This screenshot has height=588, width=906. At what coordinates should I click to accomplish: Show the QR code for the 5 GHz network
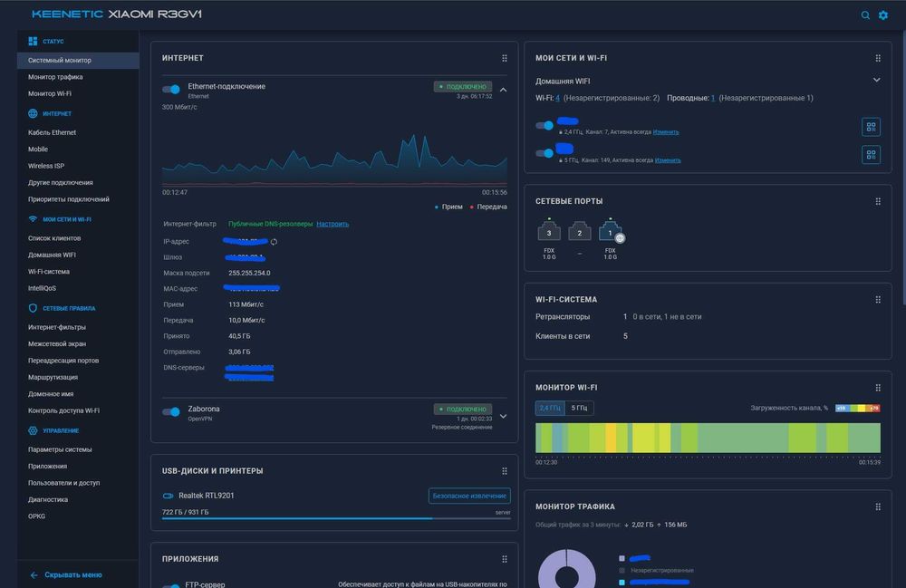[x=871, y=154]
